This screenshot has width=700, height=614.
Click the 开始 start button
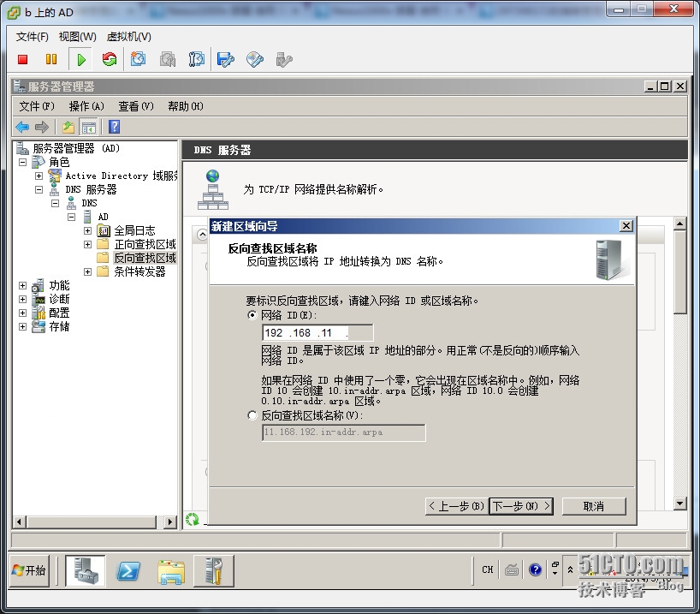[x=29, y=570]
